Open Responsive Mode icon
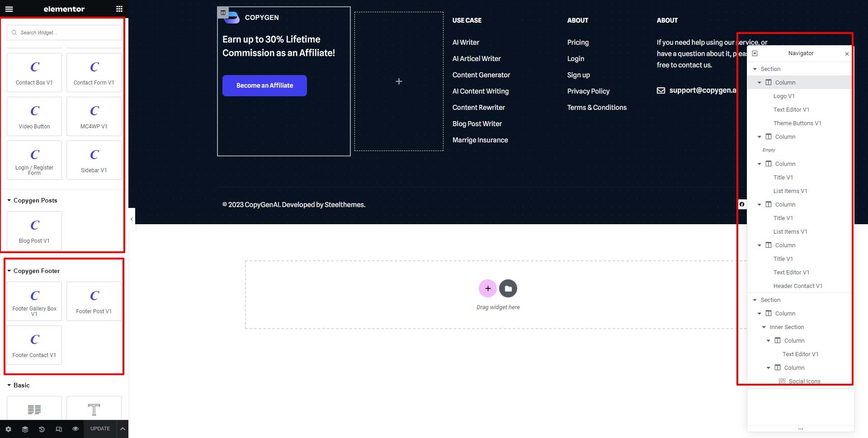Viewport: 868px width, 438px height. coord(59,429)
